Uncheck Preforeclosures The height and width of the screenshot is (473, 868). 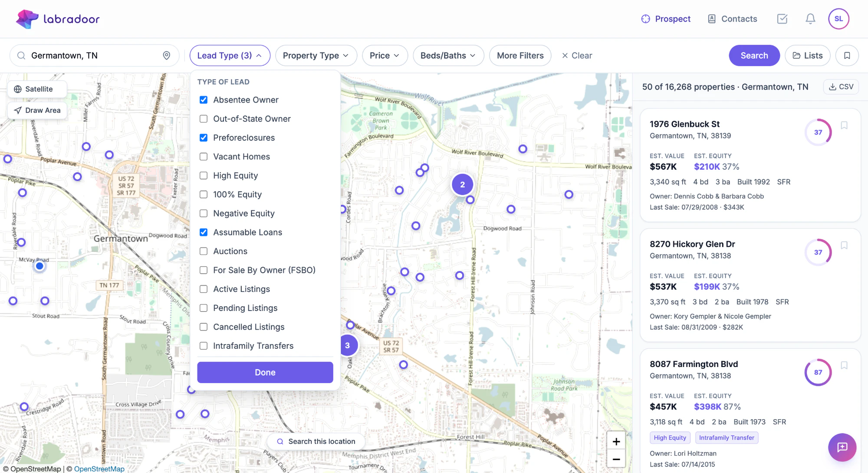(x=203, y=138)
